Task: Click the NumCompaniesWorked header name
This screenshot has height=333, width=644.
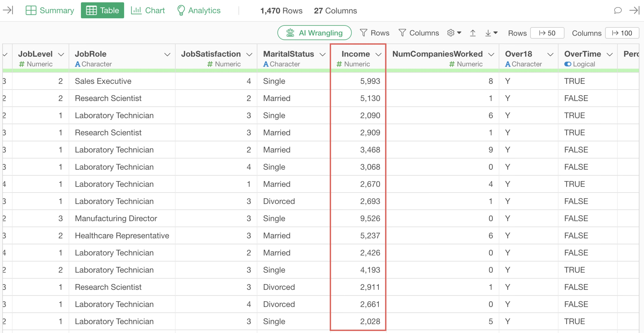Action: tap(438, 54)
